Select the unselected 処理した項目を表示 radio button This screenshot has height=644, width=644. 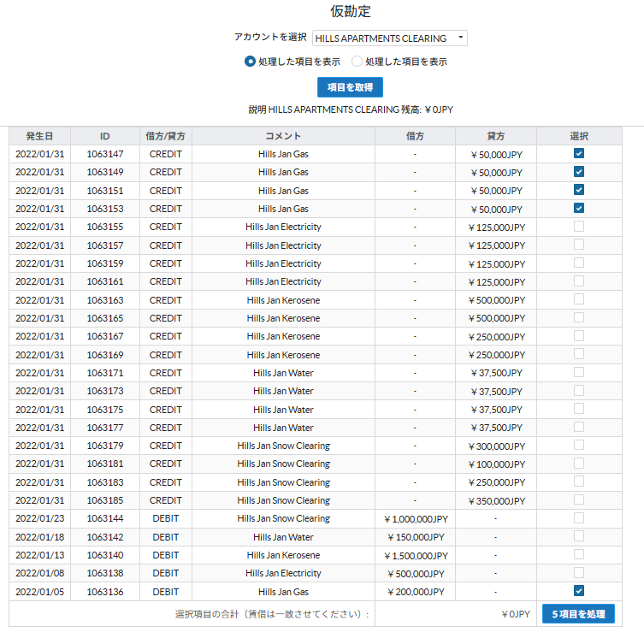pos(357,62)
